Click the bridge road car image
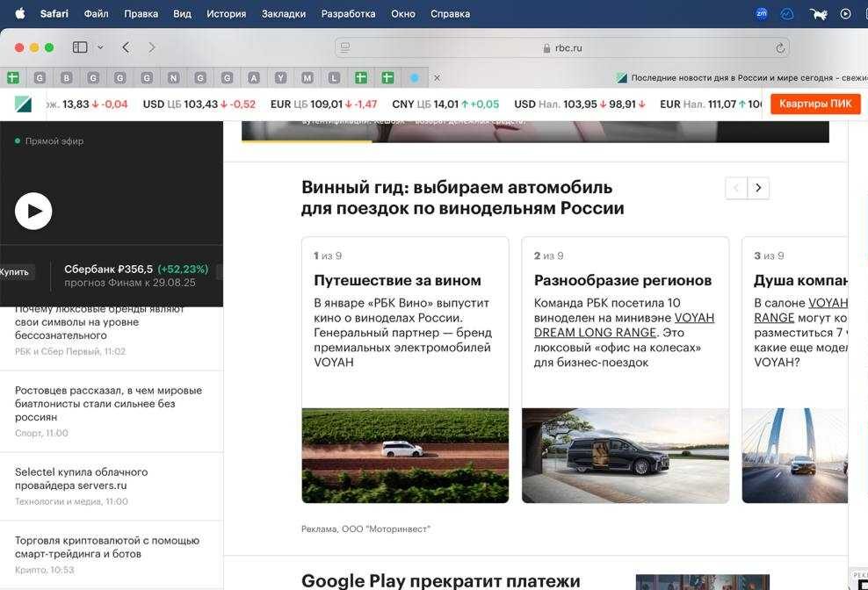Screen dimensions: 868x590 click(795, 456)
